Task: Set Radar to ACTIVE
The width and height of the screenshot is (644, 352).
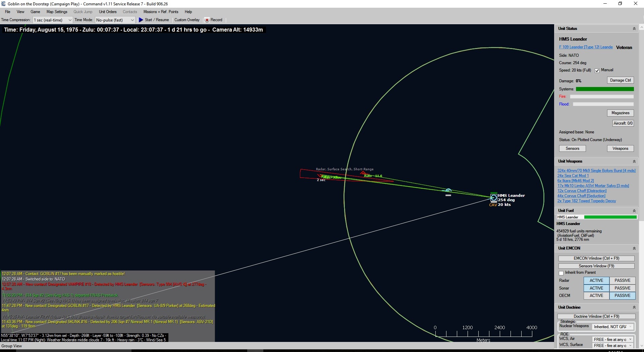Action: point(596,280)
